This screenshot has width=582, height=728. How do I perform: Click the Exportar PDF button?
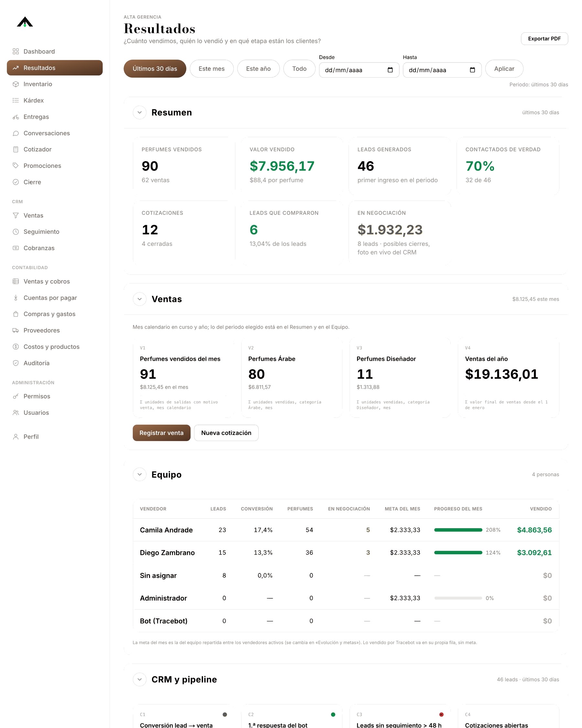point(544,39)
